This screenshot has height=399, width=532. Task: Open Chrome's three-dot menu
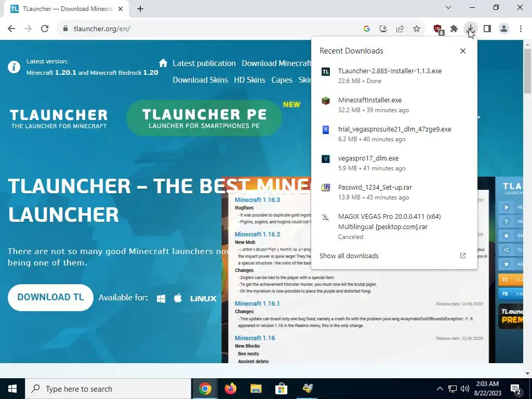point(521,29)
